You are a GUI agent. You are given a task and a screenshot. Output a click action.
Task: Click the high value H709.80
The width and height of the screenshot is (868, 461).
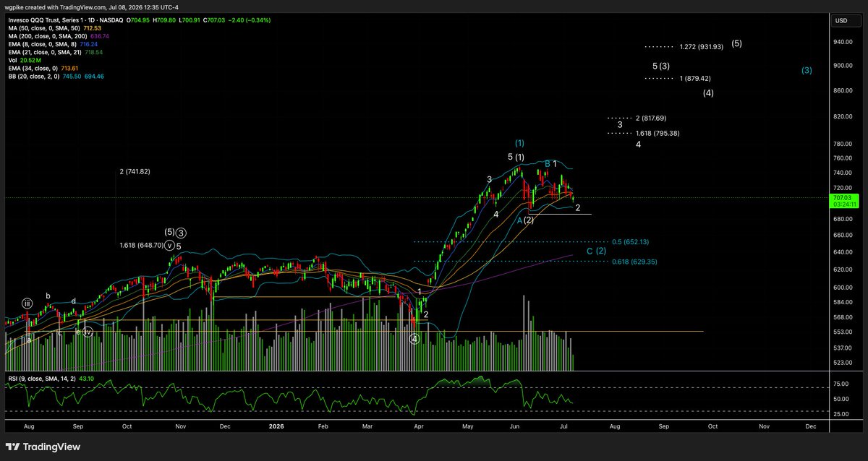point(163,21)
